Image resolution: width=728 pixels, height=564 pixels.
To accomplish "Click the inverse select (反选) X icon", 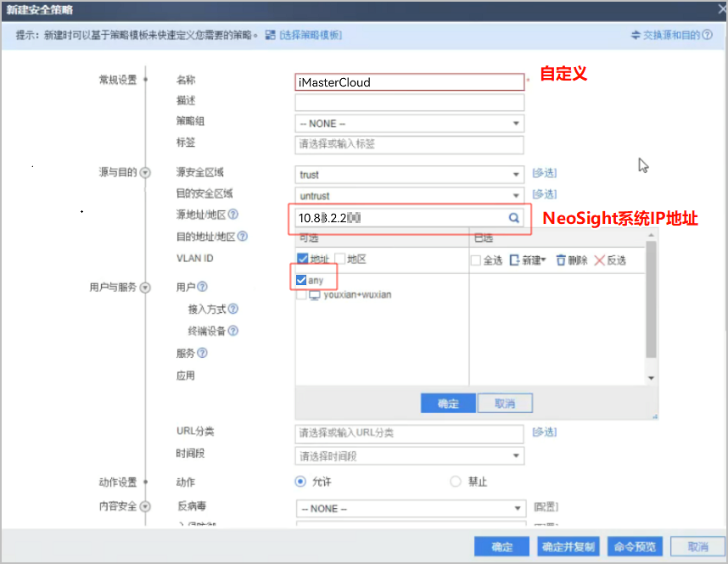I will [599, 260].
